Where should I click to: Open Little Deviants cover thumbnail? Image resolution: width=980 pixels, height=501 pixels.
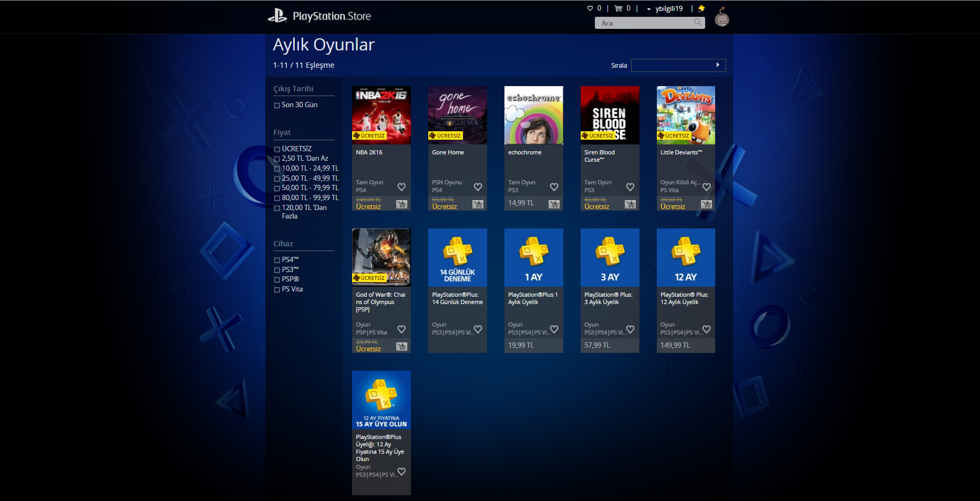[686, 115]
